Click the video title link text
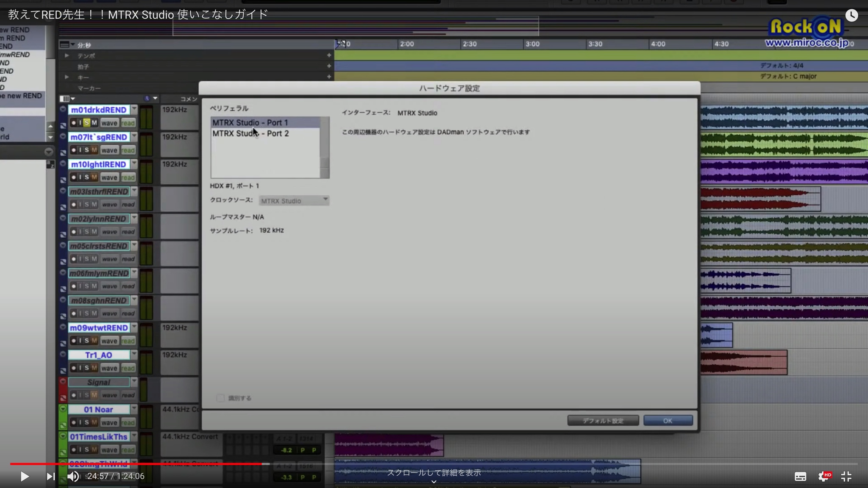868x488 pixels. coord(138,15)
